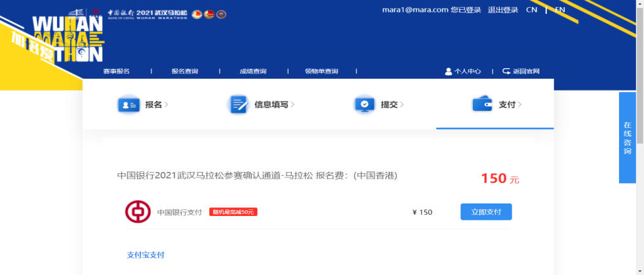Click the 提交 monitor checkmark icon
The image size is (644, 275).
[365, 105]
